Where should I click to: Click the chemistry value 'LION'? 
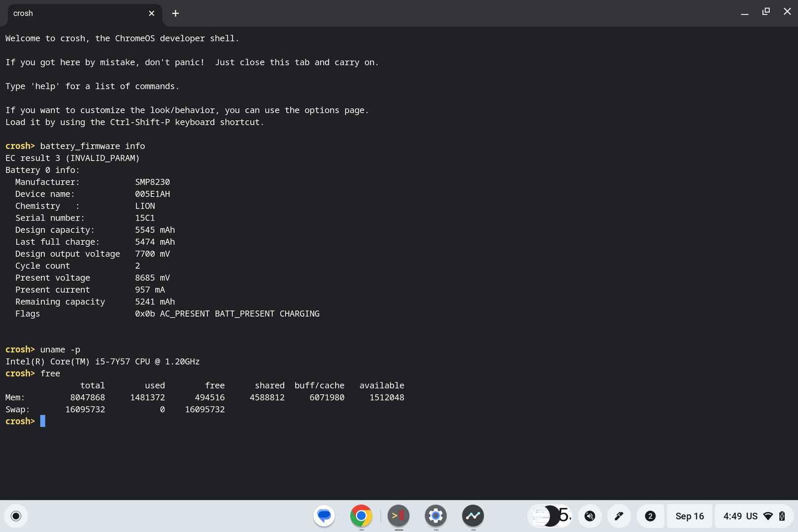(x=145, y=206)
